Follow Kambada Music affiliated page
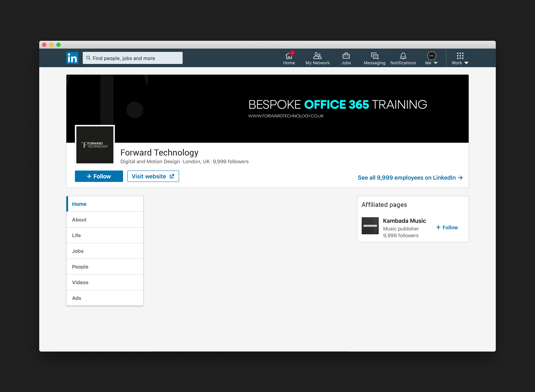The width and height of the screenshot is (535, 392). point(447,227)
